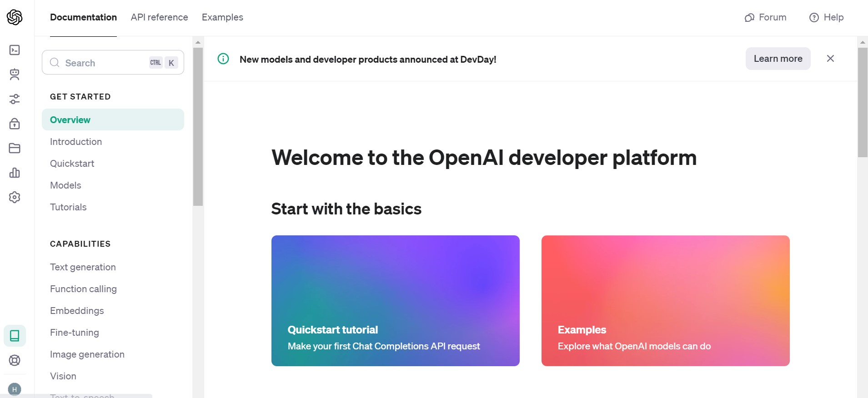This screenshot has height=398, width=868.
Task: Open the Storage folder icon in sidebar
Action: coord(15,148)
